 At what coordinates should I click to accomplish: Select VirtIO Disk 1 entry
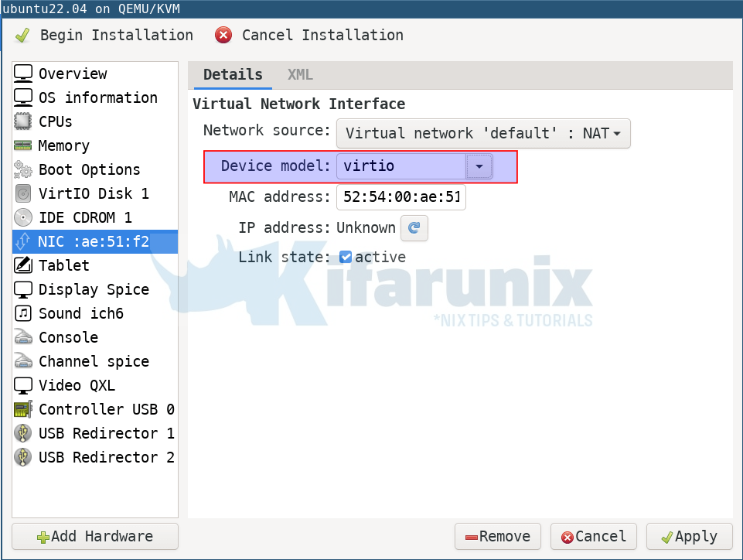coord(95,193)
